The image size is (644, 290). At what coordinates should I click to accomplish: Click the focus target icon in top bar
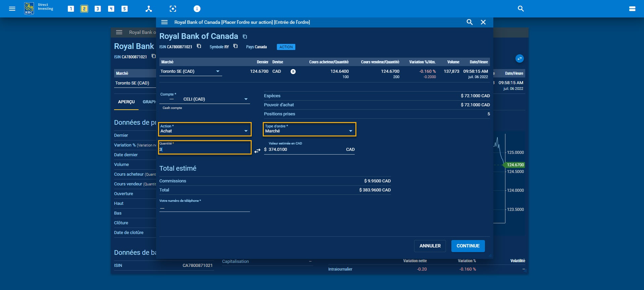pyautogui.click(x=173, y=9)
